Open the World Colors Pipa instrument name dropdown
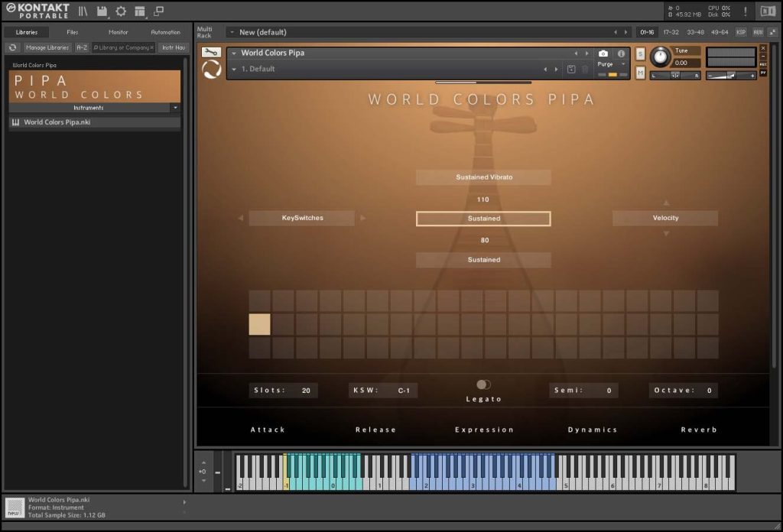This screenshot has height=532, width=783. [234, 54]
